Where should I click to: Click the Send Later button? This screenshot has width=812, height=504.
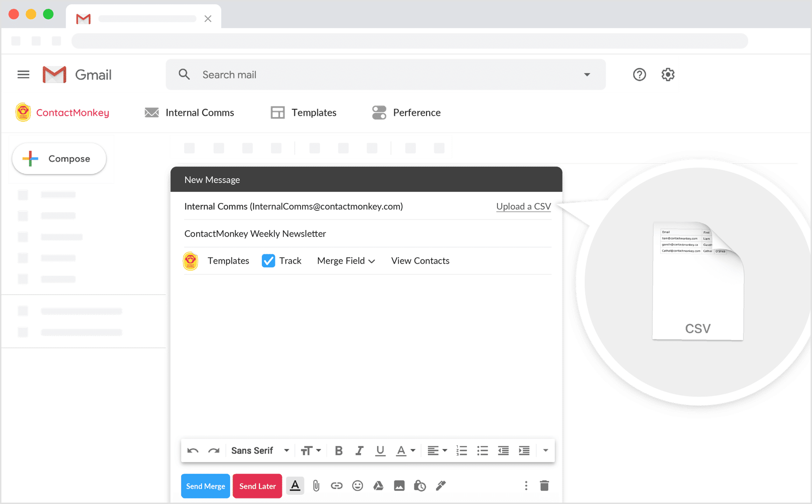(257, 486)
